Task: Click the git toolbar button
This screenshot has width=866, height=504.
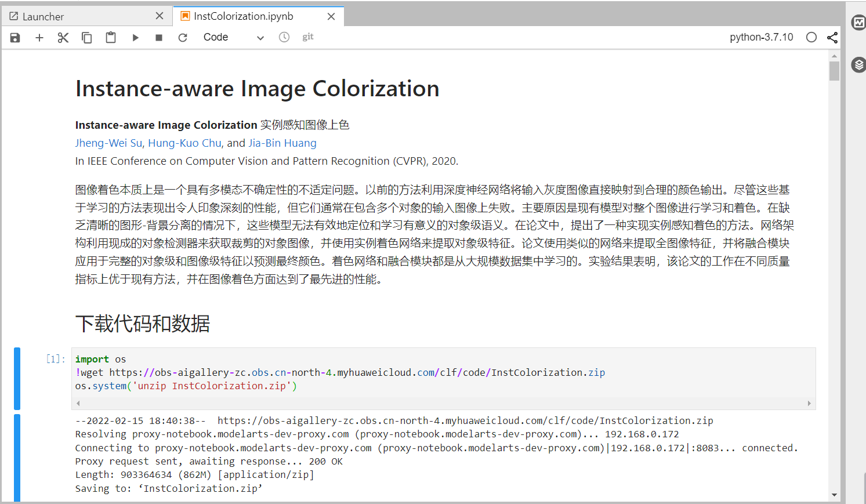Action: (307, 37)
